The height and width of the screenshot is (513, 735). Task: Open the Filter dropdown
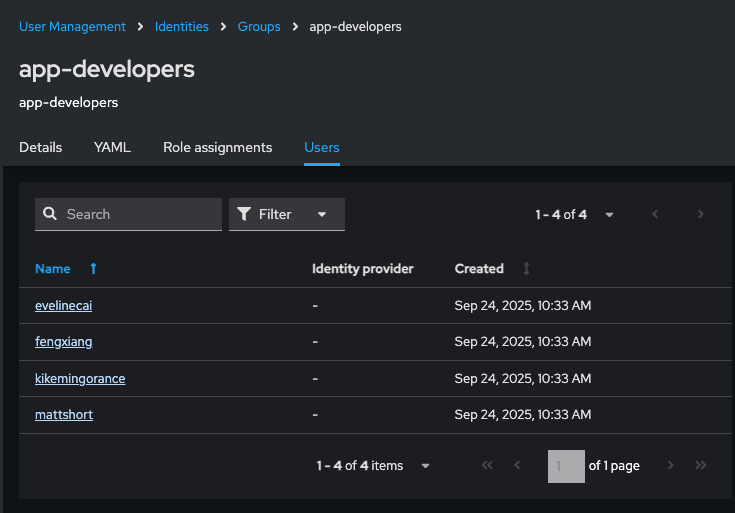(x=287, y=214)
